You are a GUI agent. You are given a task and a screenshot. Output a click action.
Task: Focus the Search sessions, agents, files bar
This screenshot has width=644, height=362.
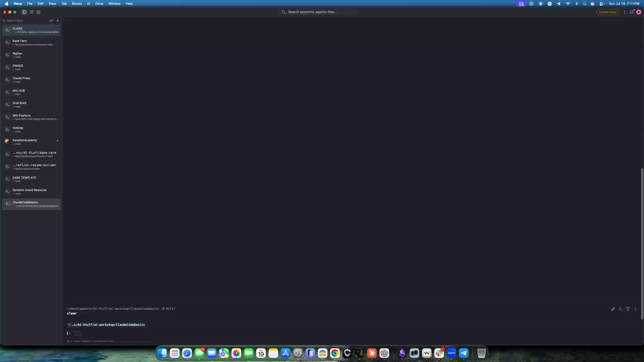318,12
